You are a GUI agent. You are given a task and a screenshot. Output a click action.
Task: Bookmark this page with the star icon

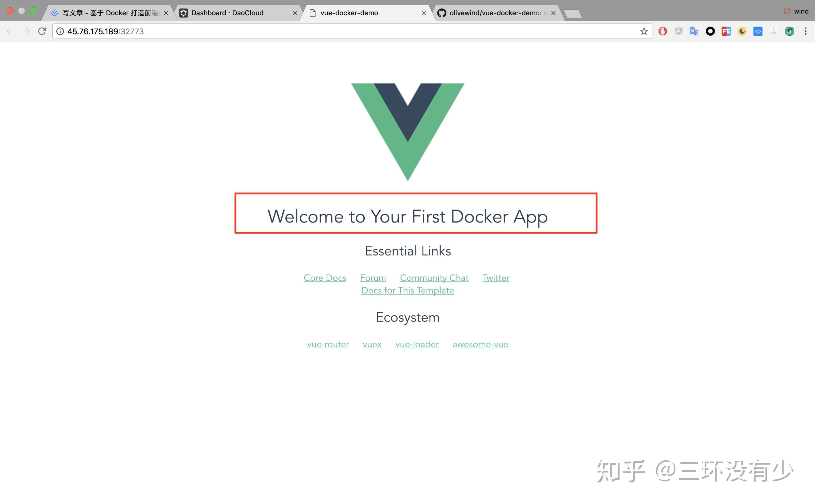[644, 31]
